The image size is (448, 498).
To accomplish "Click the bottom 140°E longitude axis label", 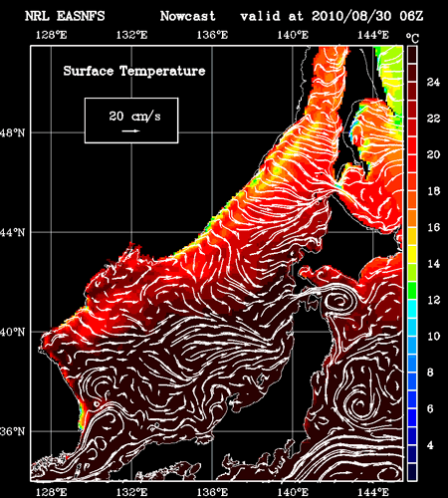I will point(293,492).
